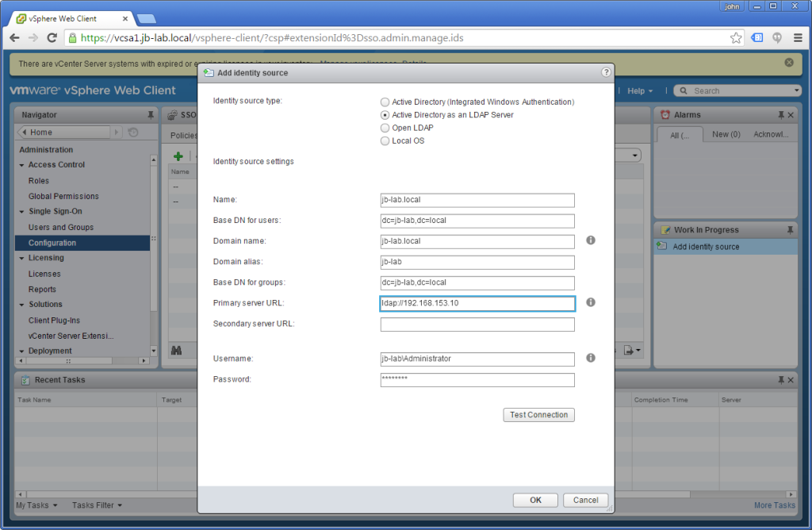Open Roles in the Navigator
The image size is (812, 530).
pos(39,181)
